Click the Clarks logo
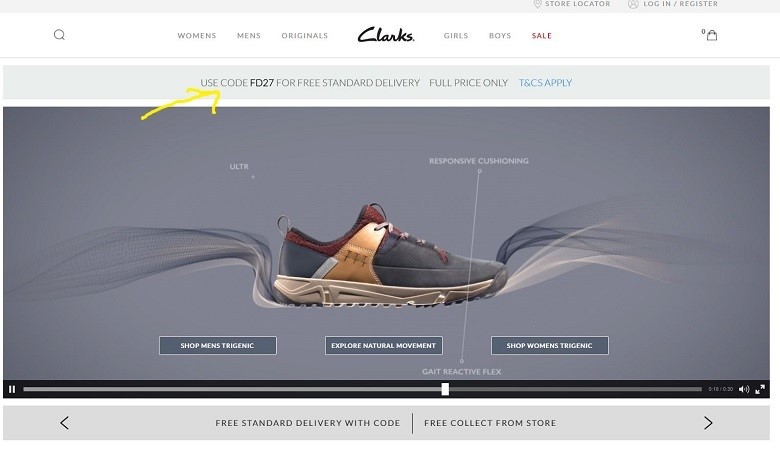This screenshot has width=780, height=453. 386,35
